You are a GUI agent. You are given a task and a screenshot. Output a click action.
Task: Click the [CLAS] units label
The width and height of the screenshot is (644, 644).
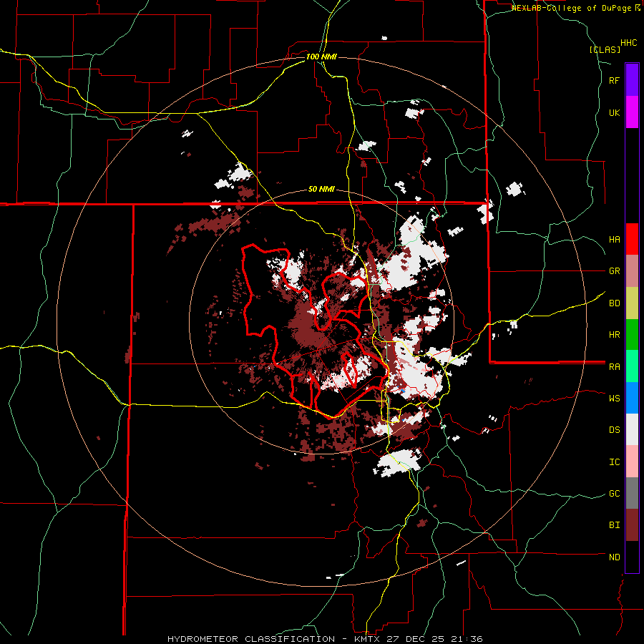605,49
